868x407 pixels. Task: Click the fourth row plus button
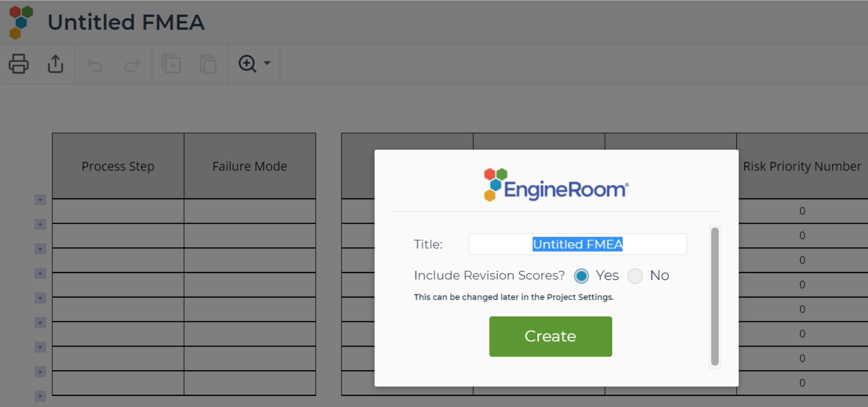click(40, 274)
